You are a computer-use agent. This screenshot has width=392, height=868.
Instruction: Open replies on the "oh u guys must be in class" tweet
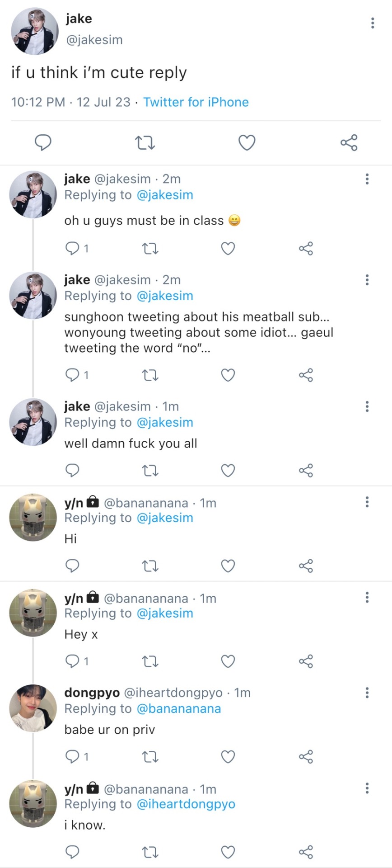pos(73,249)
